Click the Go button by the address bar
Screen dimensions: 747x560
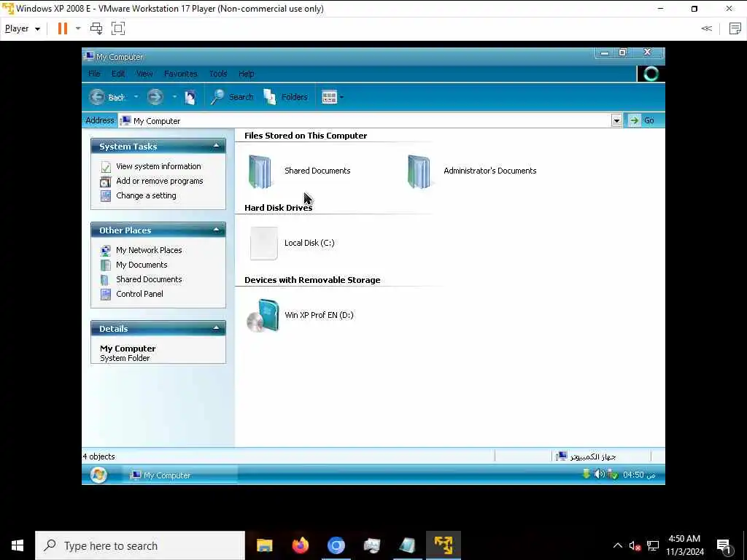coord(642,120)
